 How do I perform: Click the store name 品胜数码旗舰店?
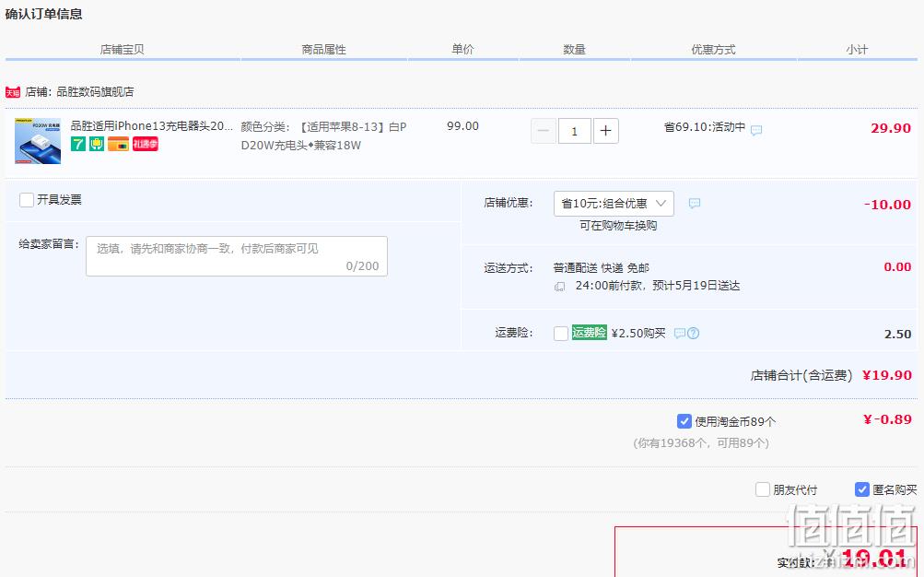pyautogui.click(x=95, y=92)
